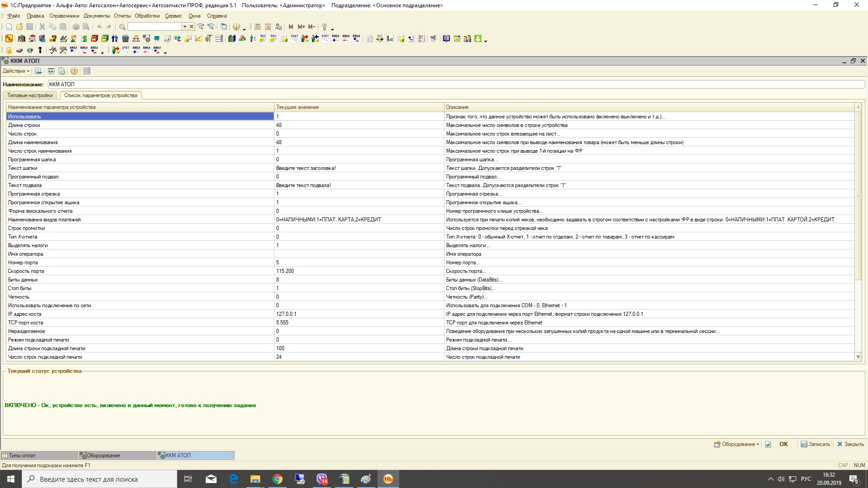This screenshot has height=488, width=868.
Task: Click the Windows taskbar search box
Action: pyautogui.click(x=99, y=479)
